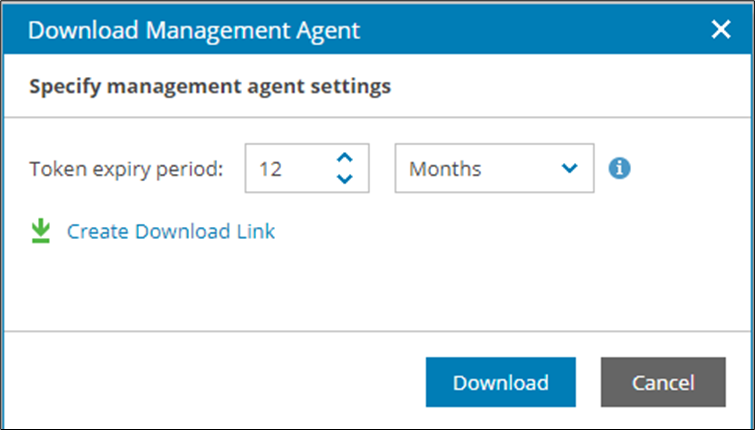Expand the chevron on Months dropdown

[x=570, y=169]
